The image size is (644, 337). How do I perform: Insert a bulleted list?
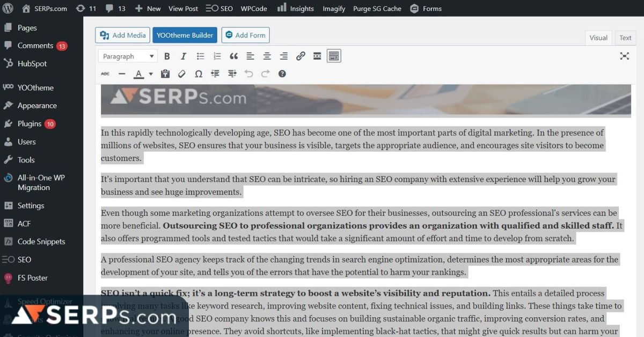click(200, 56)
